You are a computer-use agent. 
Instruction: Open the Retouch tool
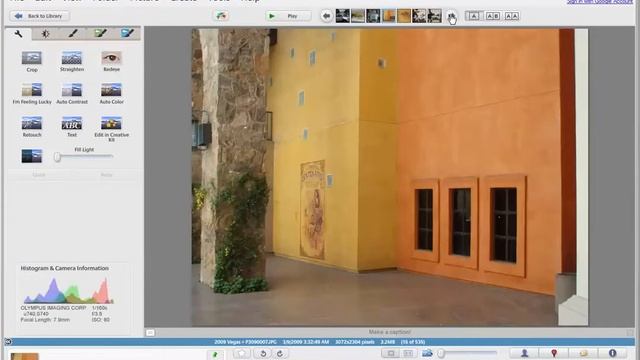click(31, 126)
